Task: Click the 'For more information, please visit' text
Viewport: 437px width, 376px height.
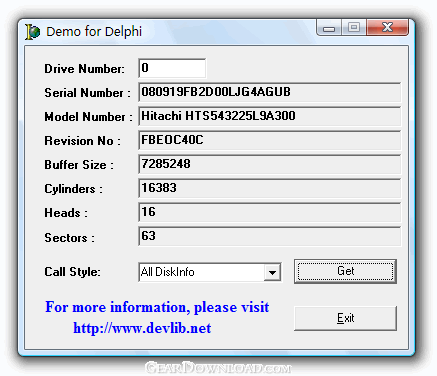Action: 157,307
